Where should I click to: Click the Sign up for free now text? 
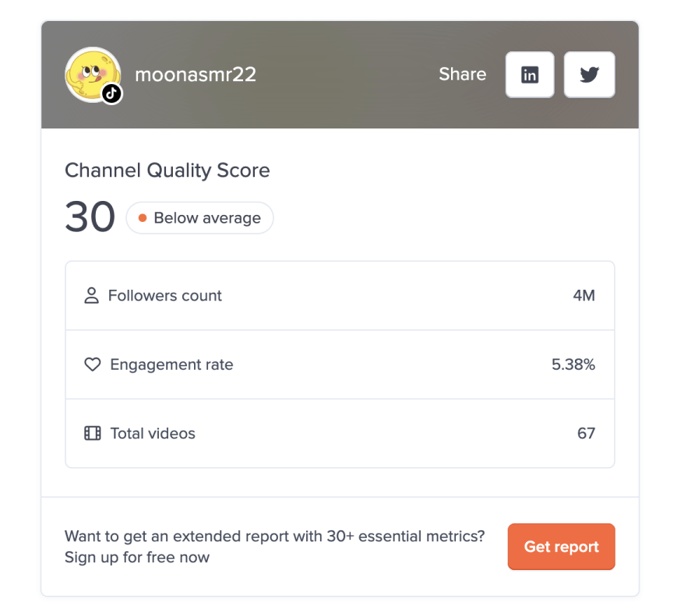[x=137, y=558]
